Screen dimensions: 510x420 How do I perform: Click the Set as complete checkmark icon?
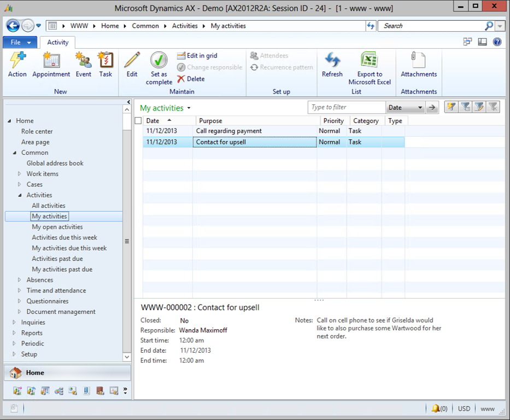159,60
